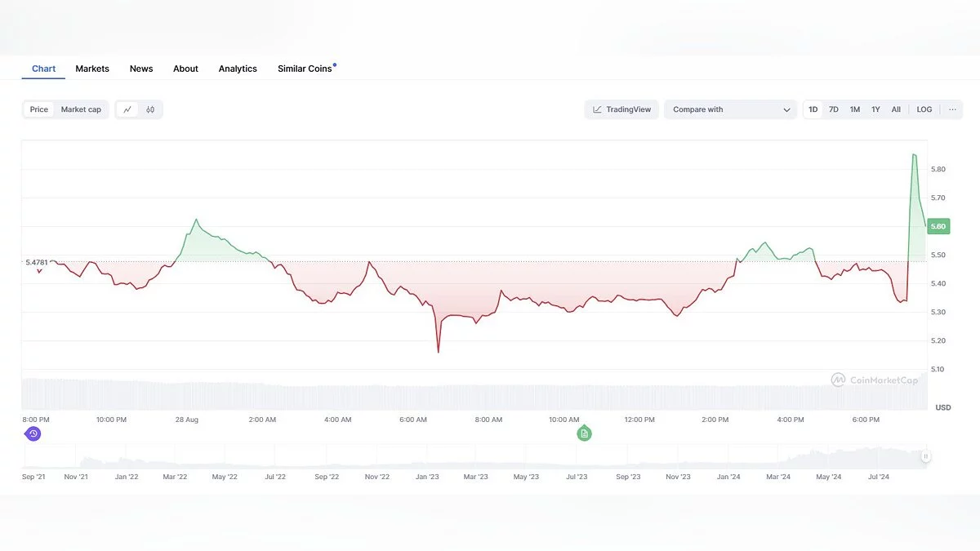The image size is (980, 551).
Task: Open the Markets tab
Action: click(x=92, y=69)
